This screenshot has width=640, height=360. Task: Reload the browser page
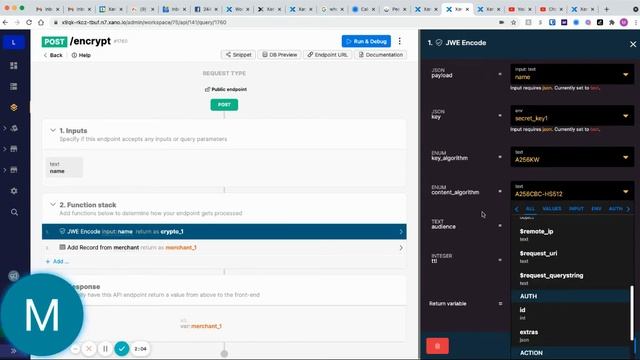[29, 22]
